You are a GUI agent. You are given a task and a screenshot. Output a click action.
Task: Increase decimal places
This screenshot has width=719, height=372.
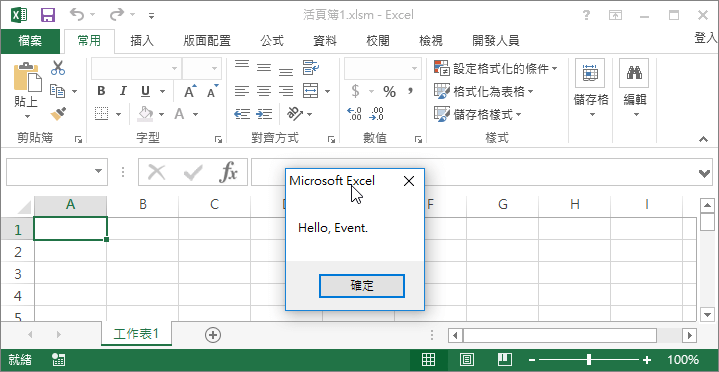354,114
